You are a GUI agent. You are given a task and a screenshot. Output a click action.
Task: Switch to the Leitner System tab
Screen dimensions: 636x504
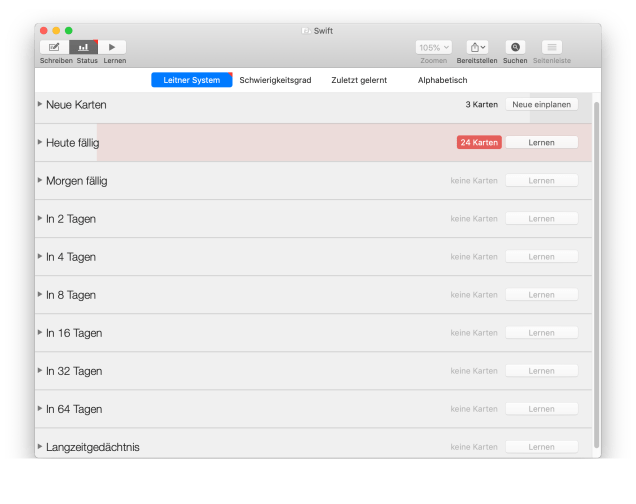click(191, 80)
